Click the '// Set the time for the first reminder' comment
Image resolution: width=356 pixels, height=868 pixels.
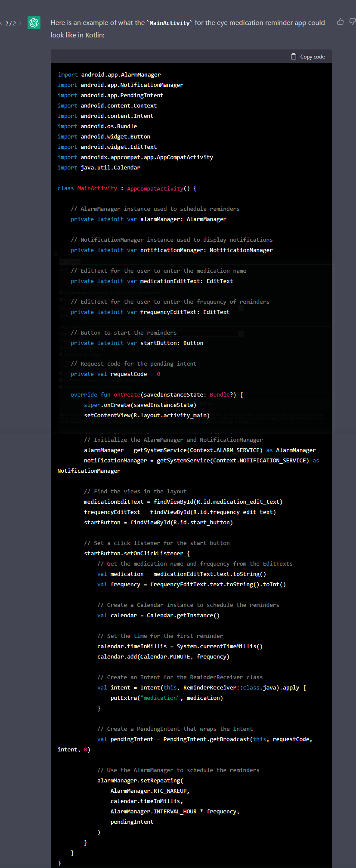click(x=160, y=636)
